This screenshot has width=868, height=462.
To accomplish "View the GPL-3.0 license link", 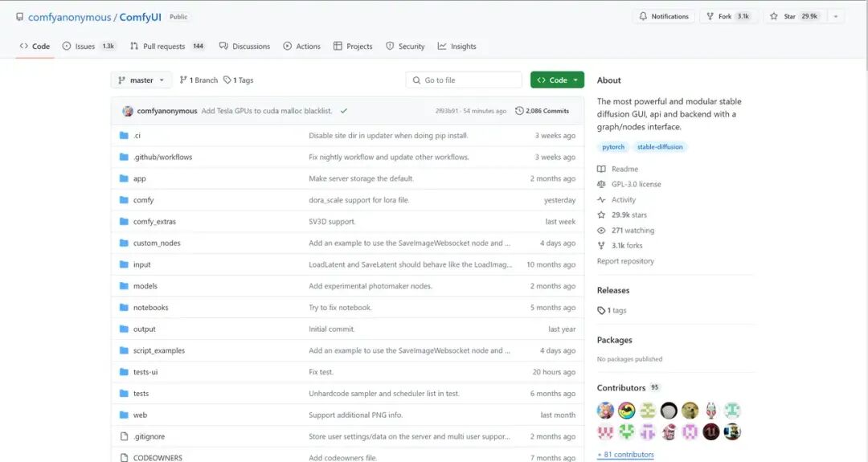I will click(629, 184).
